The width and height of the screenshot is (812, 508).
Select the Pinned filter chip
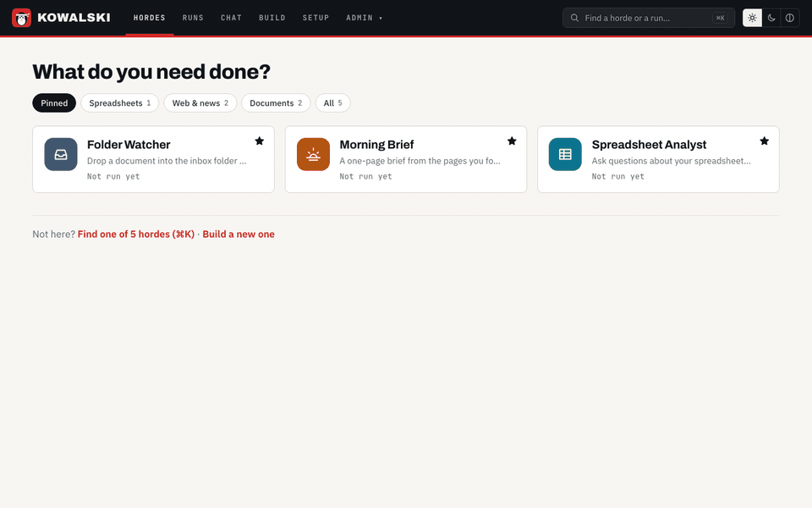(54, 102)
